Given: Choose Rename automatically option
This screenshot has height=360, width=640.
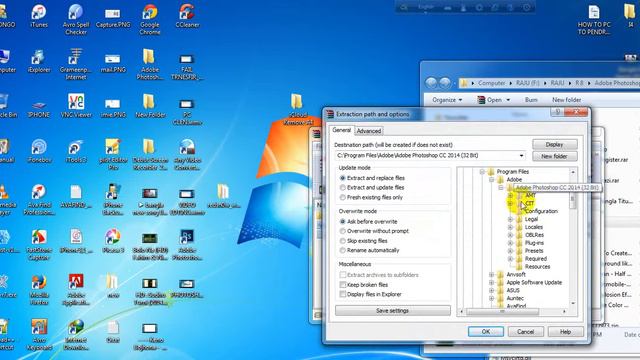Looking at the screenshot, I should pos(342,250).
